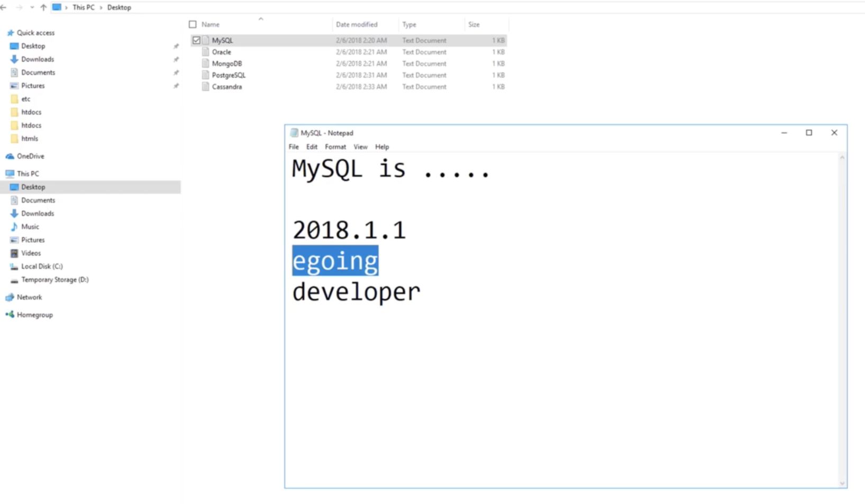Click the word developer in Notepad
This screenshot has width=865, height=504.
[x=356, y=292]
